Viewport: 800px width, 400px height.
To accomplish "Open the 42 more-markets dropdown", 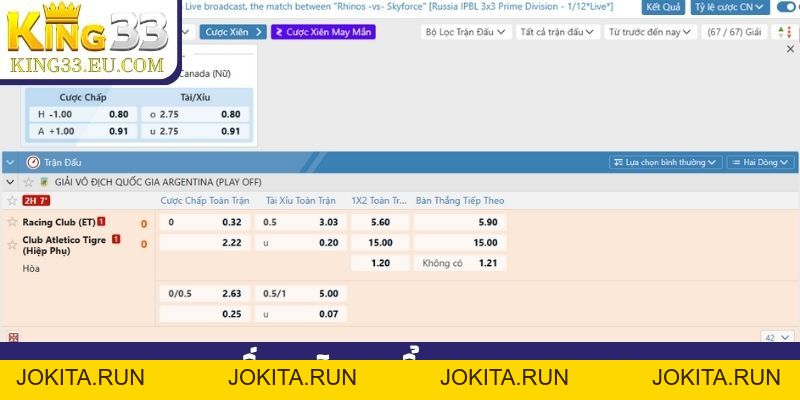I will 777,337.
